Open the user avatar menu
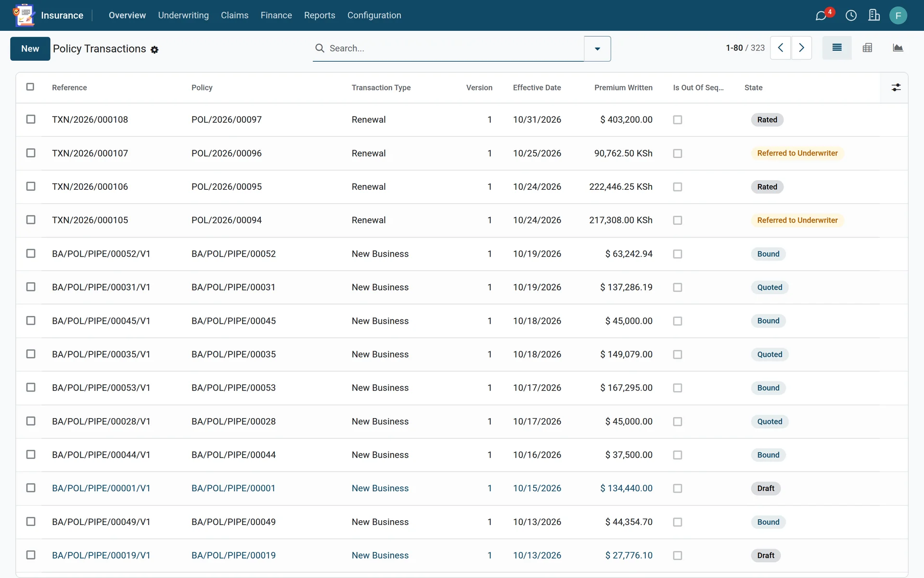This screenshot has height=578, width=924. point(898,15)
